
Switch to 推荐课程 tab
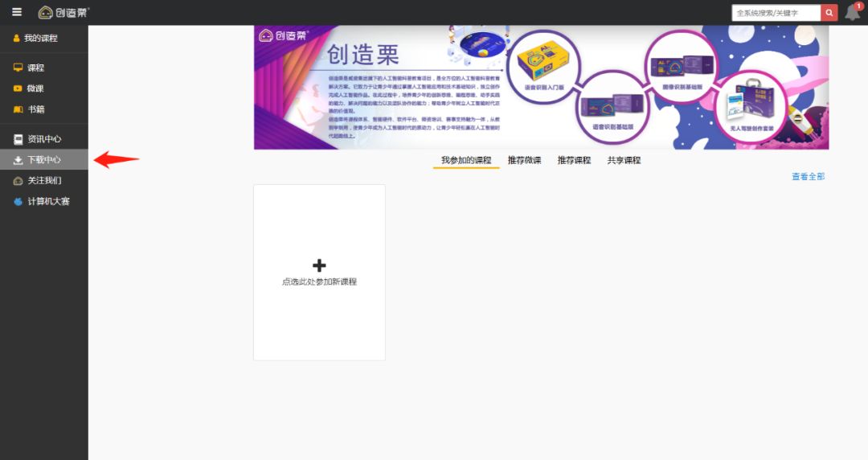pyautogui.click(x=574, y=160)
